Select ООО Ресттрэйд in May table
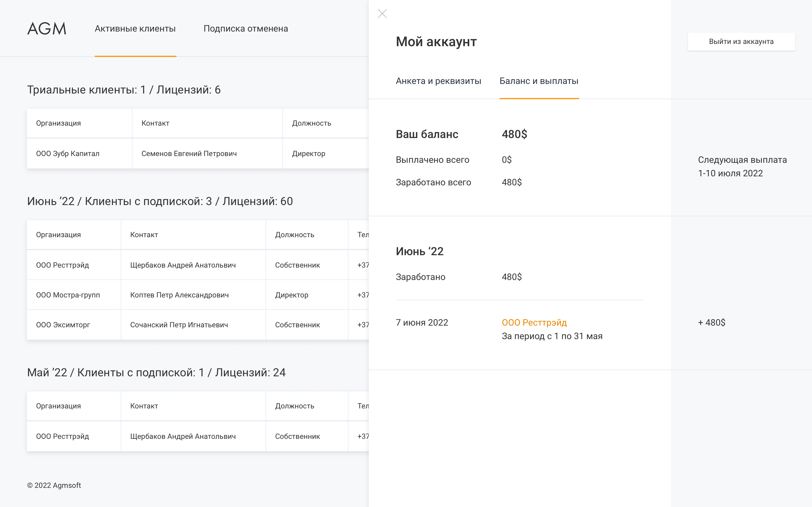812x507 pixels. coord(62,437)
